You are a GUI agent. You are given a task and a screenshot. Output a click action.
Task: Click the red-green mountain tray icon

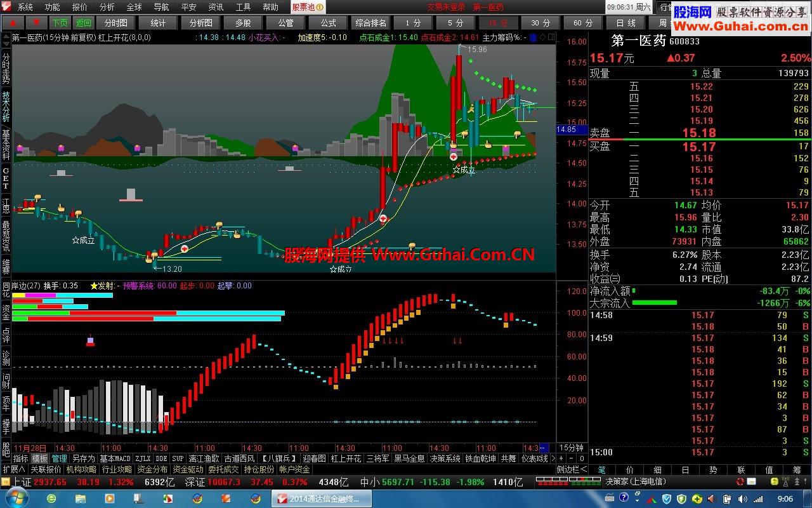click(x=652, y=500)
